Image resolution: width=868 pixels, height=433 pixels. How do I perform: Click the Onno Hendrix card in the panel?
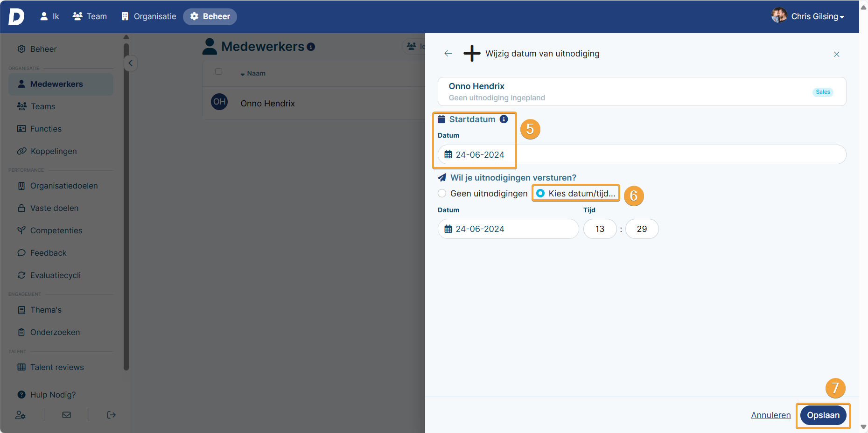click(x=642, y=91)
